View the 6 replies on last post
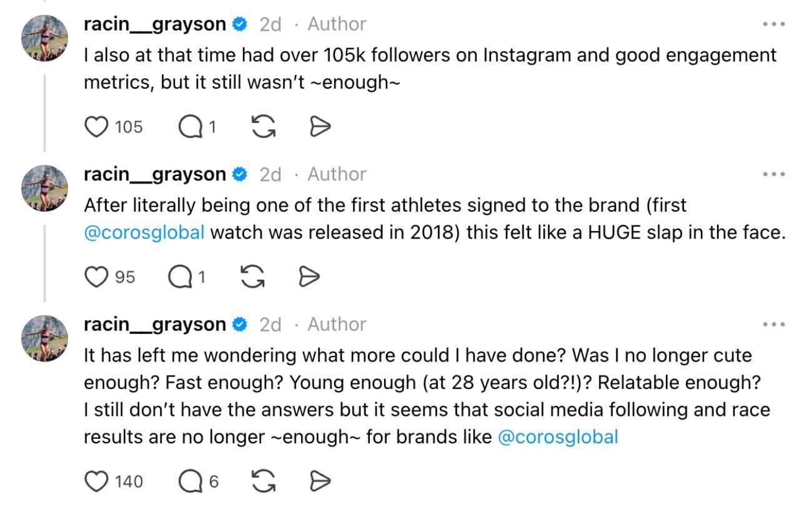Image resolution: width=812 pixels, height=510 pixels. coord(190,481)
